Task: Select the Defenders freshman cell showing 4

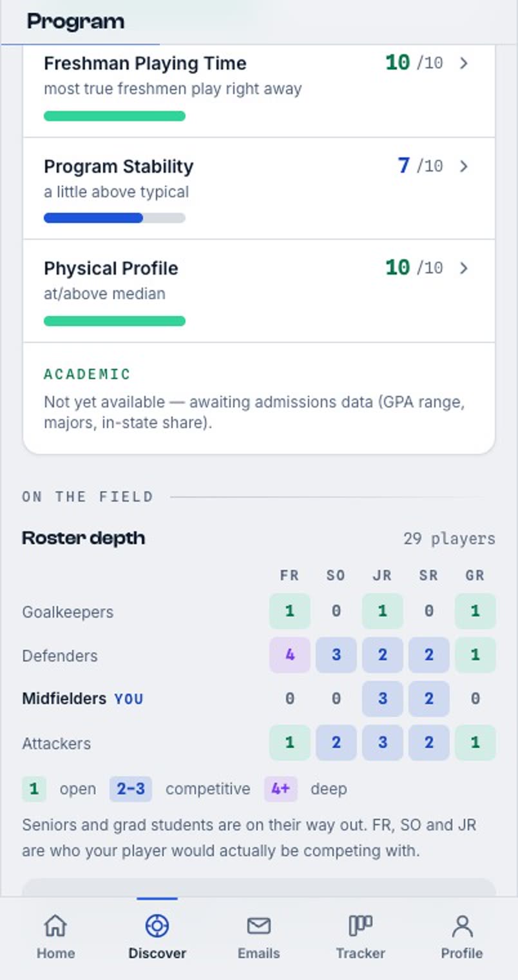Action: [x=290, y=655]
